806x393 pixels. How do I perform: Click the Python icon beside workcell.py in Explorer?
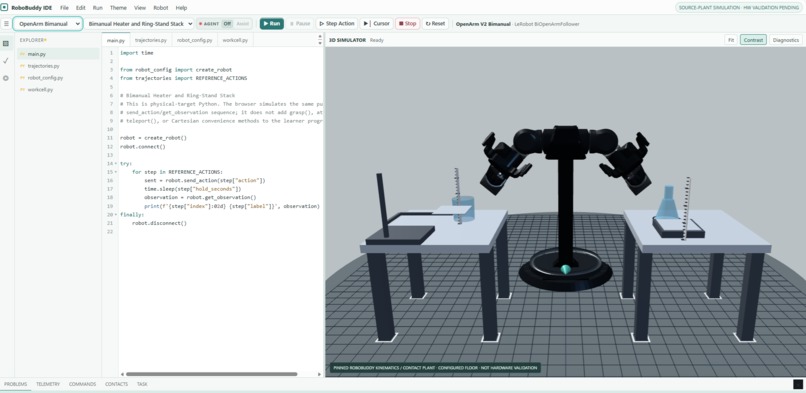(x=23, y=89)
